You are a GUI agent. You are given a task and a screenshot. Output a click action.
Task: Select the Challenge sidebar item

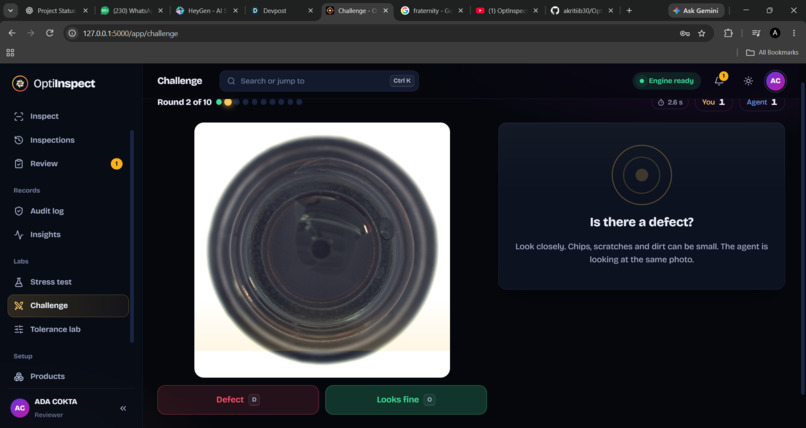(68, 306)
